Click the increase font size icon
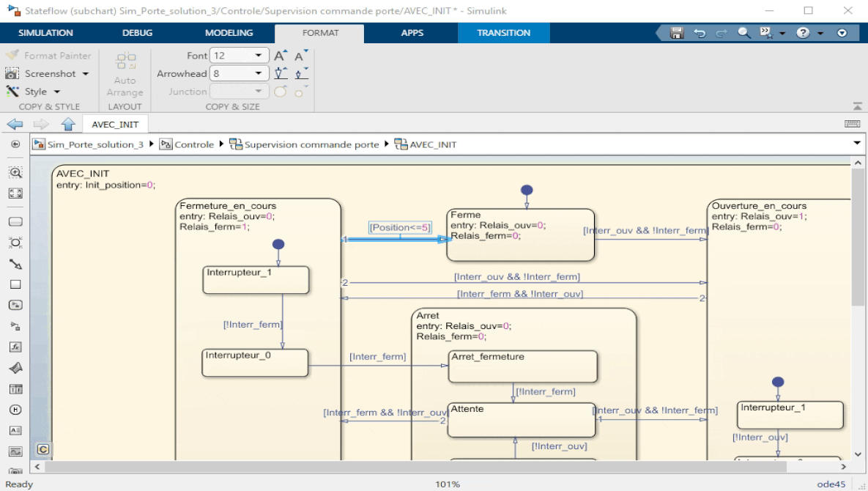 click(281, 56)
